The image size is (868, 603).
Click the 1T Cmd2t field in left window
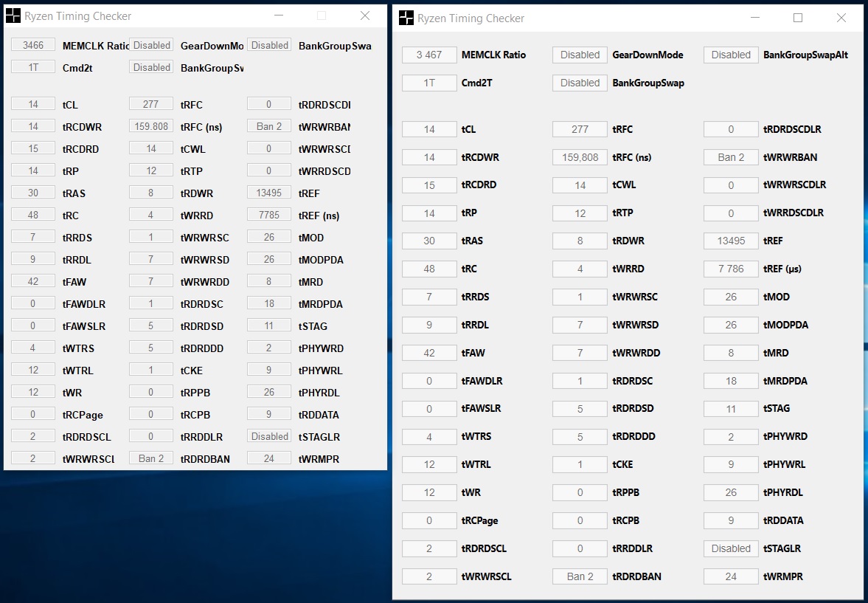point(33,67)
